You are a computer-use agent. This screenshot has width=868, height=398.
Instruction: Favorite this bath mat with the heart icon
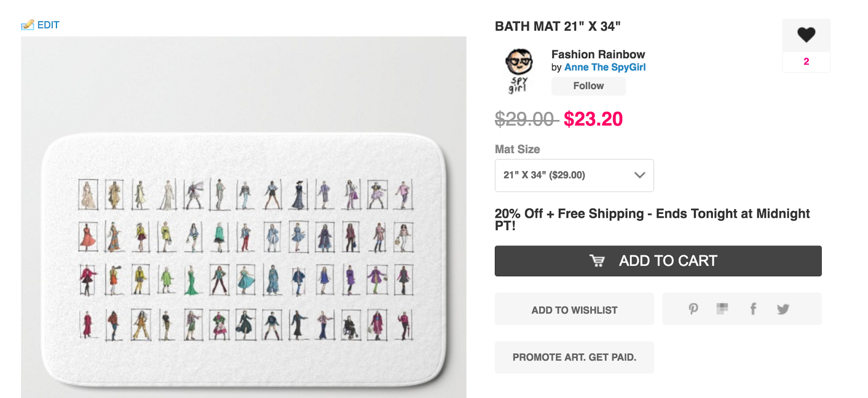[x=806, y=35]
